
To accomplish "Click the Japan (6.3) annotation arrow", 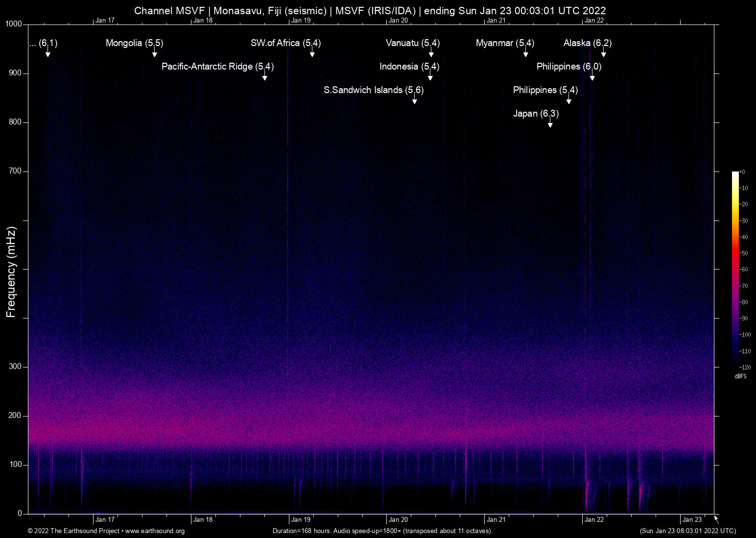I will 550,124.
